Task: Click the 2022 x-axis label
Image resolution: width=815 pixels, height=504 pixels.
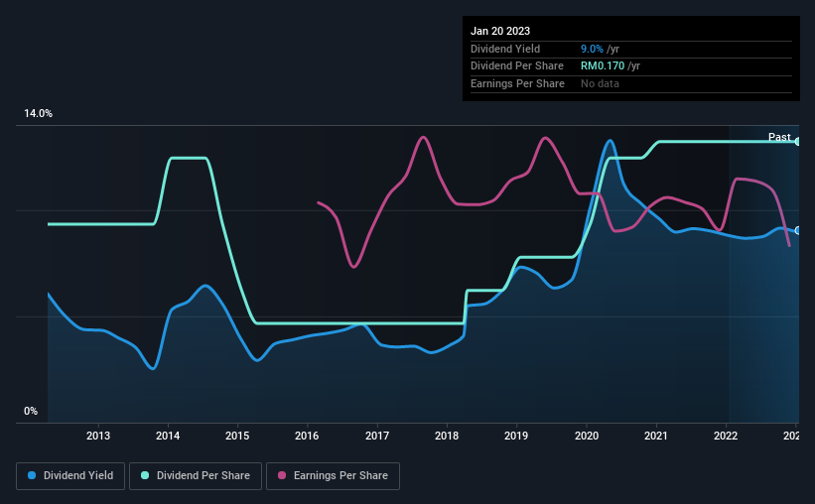Action: (x=726, y=436)
